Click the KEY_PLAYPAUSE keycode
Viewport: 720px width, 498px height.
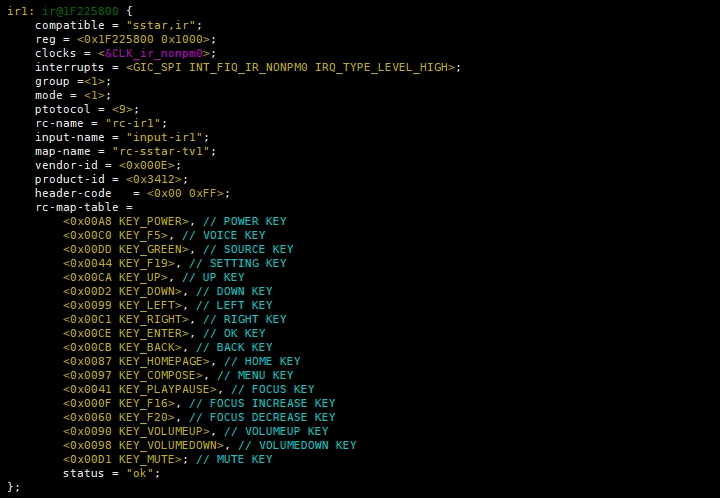(164, 389)
